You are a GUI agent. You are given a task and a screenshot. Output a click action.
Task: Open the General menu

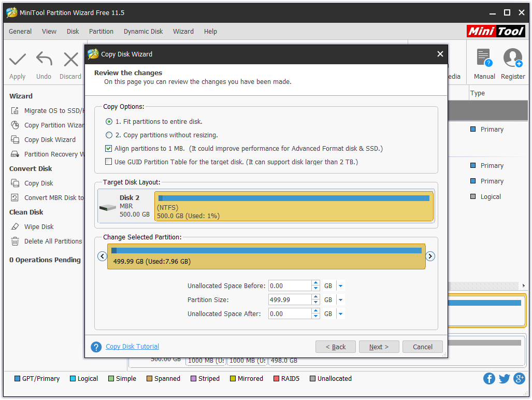coord(20,31)
